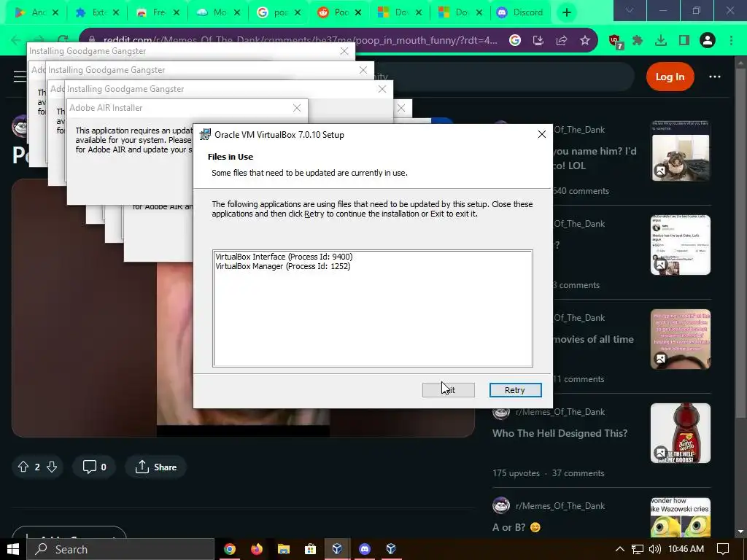The width and height of the screenshot is (747, 560).
Task: Open the post comments button showing 0
Action: 94,467
